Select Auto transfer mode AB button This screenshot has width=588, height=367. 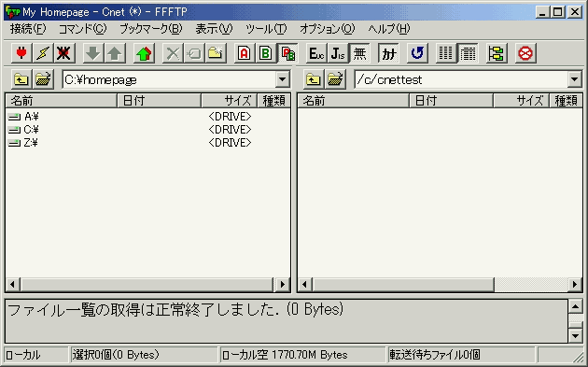coord(287,53)
